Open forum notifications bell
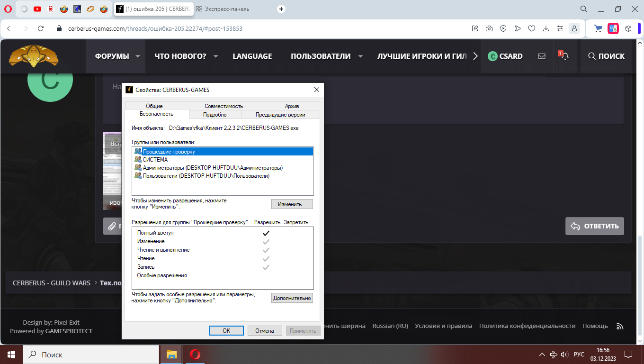The image size is (644, 364). point(564,56)
